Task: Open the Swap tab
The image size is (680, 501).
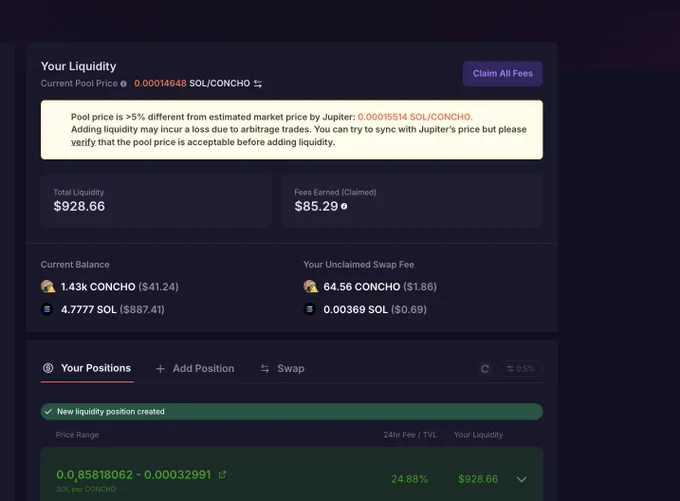Action: click(282, 368)
